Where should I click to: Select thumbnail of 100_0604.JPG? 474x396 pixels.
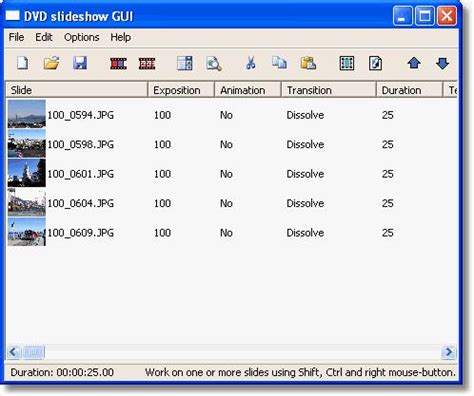point(27,202)
